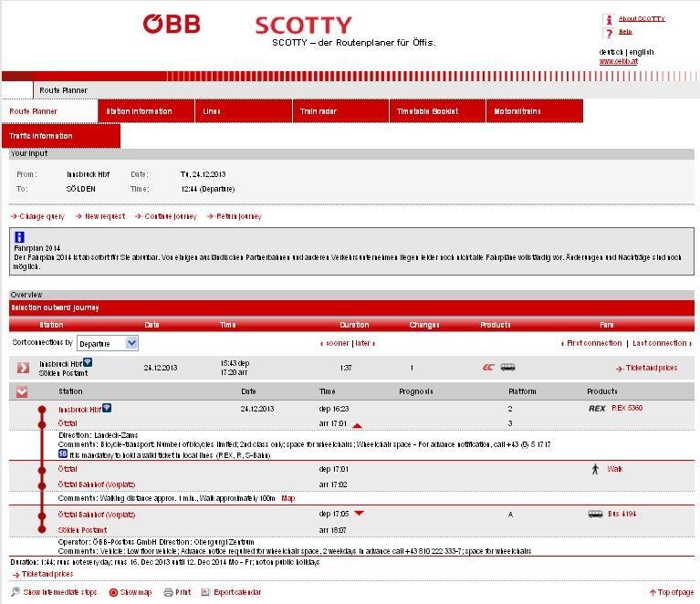Open Sölden Postamt station link
Image resolution: width=700 pixels, height=604 pixels.
pos(82,530)
